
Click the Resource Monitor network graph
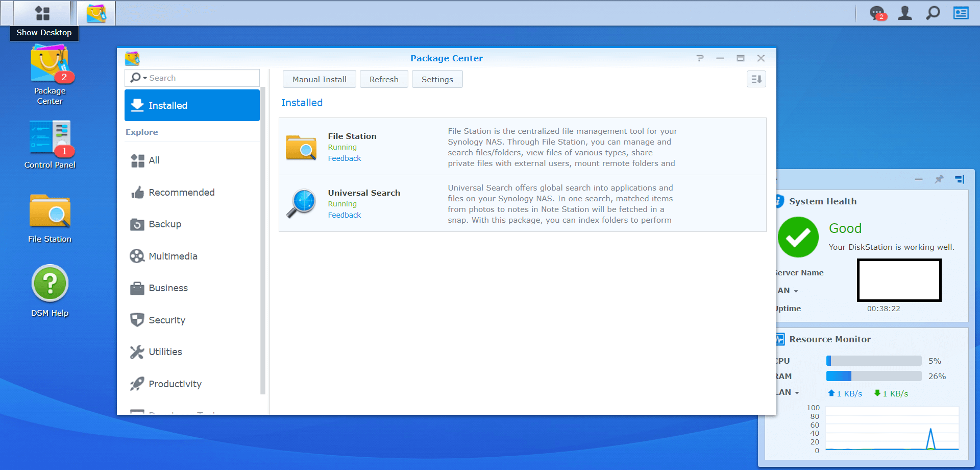pos(892,429)
